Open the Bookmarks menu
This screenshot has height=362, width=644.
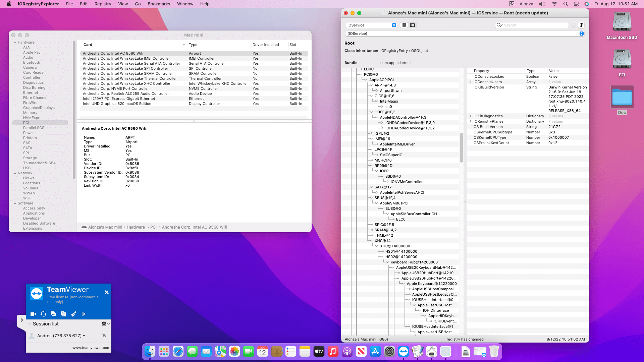click(x=159, y=4)
